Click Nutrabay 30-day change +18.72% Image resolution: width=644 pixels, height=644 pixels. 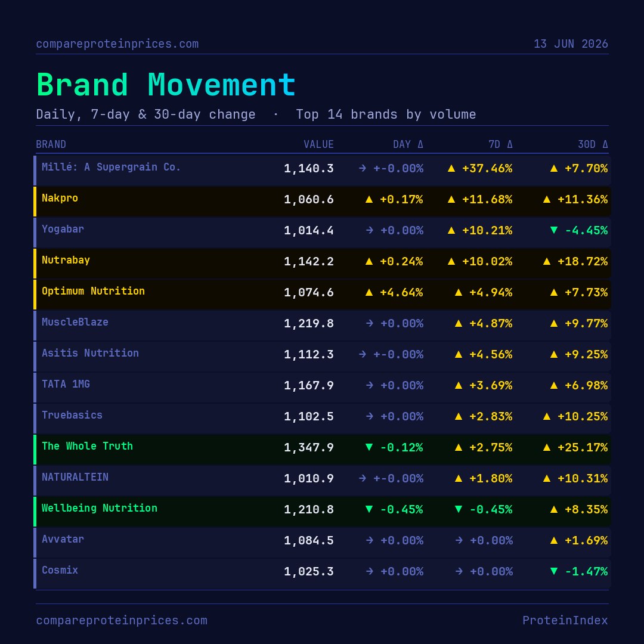point(583,262)
